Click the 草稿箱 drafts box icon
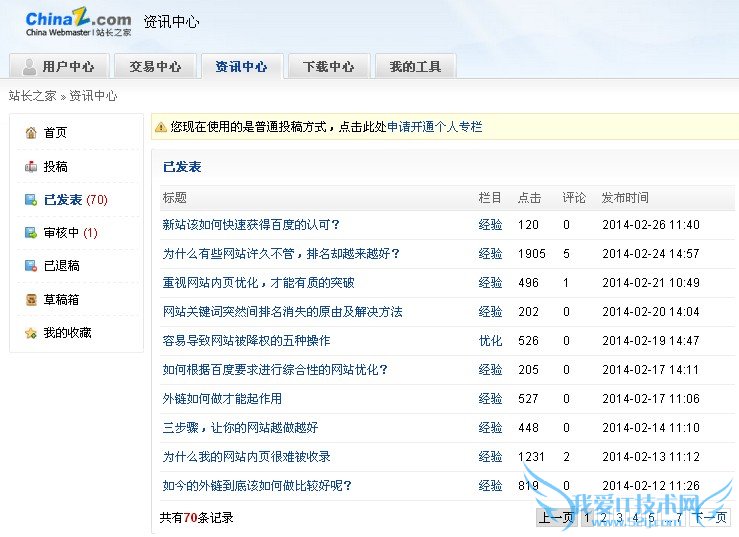This screenshot has height=537, width=739. click(x=31, y=300)
